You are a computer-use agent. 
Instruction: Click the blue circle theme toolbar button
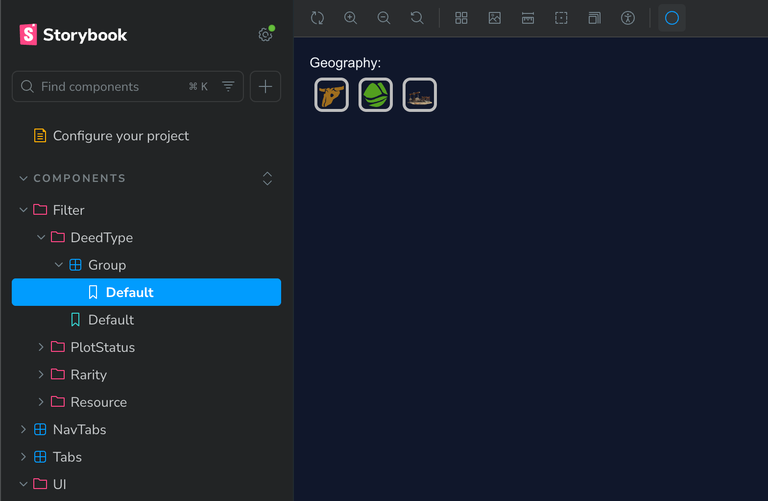pos(672,18)
